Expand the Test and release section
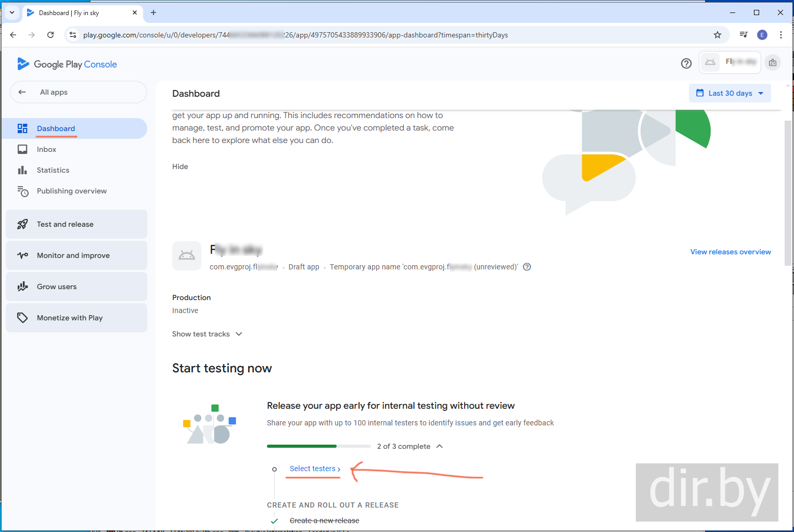This screenshot has height=532, width=794. click(76, 224)
